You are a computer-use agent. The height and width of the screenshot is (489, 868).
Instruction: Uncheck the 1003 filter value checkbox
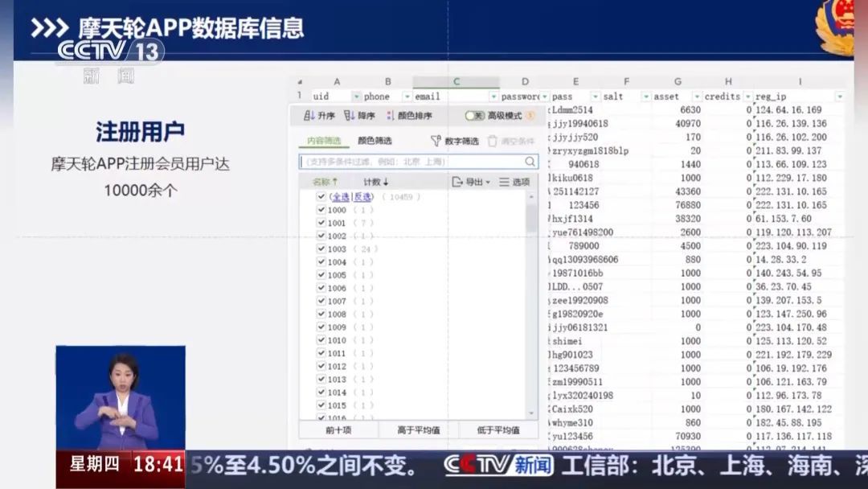pos(321,249)
